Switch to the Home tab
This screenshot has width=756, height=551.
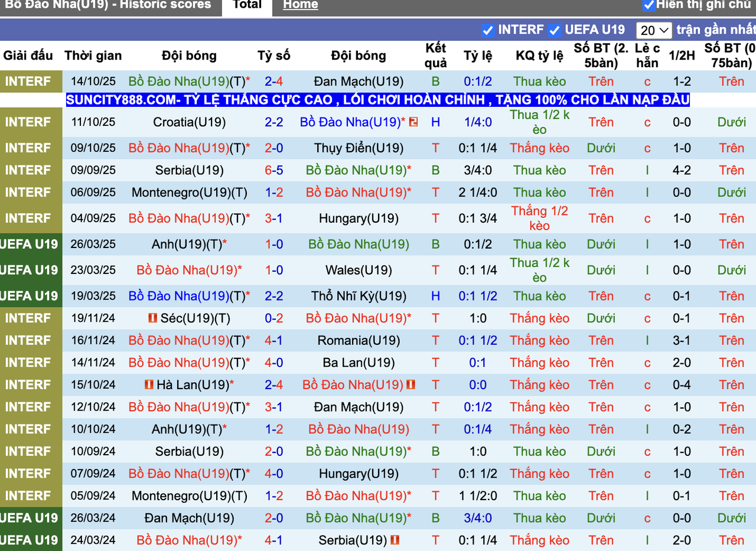(300, 5)
